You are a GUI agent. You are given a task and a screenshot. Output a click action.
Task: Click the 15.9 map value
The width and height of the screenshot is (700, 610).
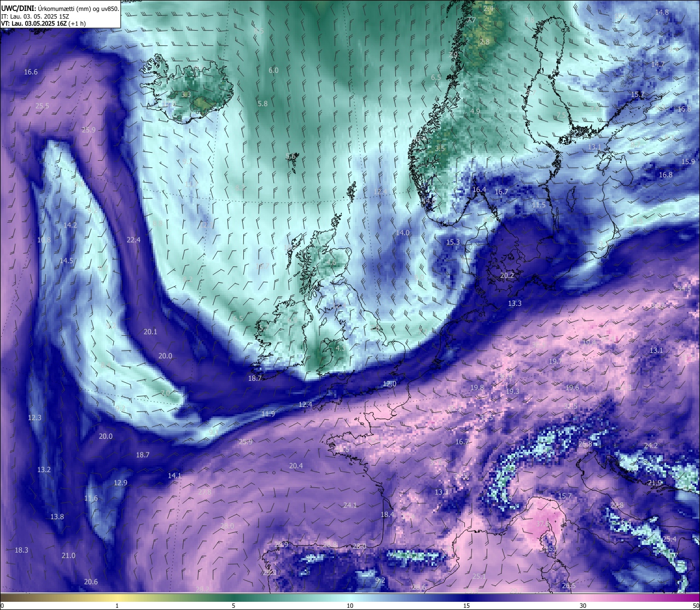point(688,162)
